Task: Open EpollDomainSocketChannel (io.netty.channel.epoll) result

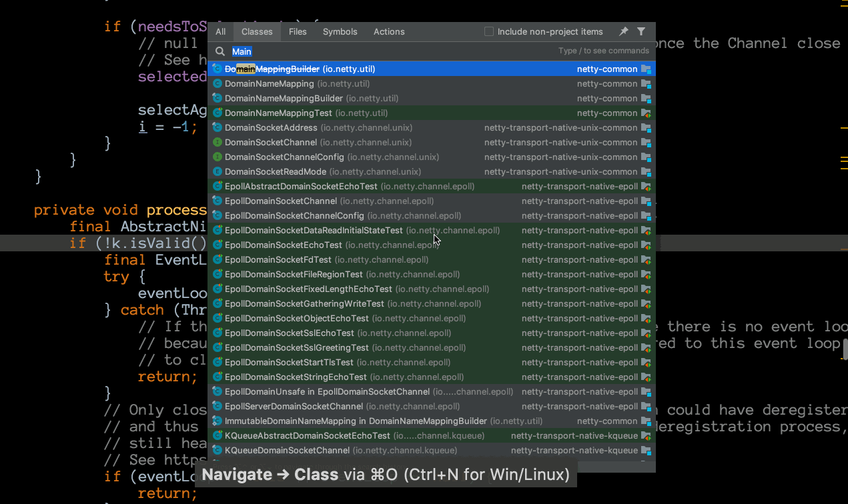Action: pos(432,201)
